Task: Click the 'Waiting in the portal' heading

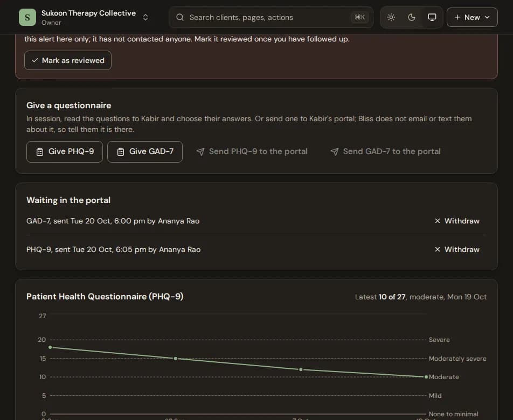Action: pyautogui.click(x=68, y=200)
